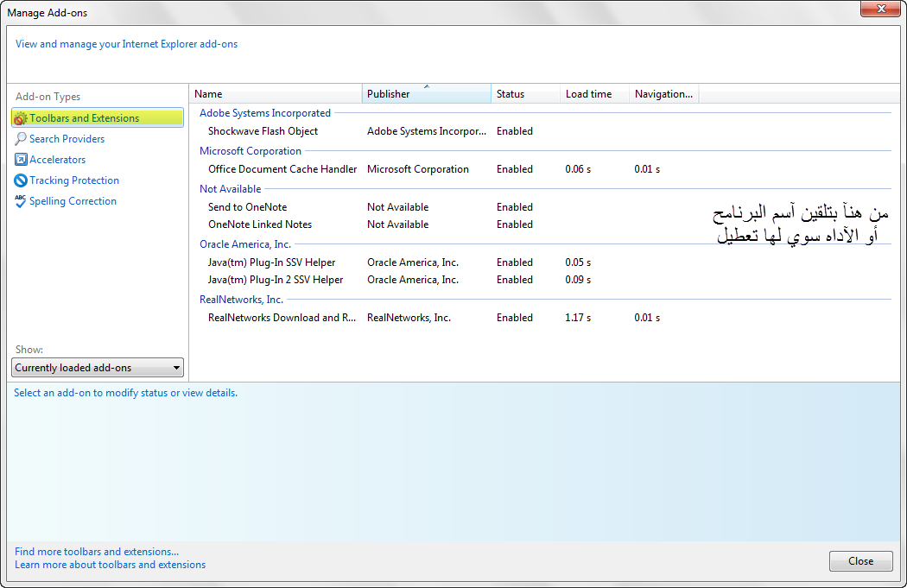907x588 pixels.
Task: Click Microsoft Corporation publisher cell for Office handler
Action: (417, 169)
